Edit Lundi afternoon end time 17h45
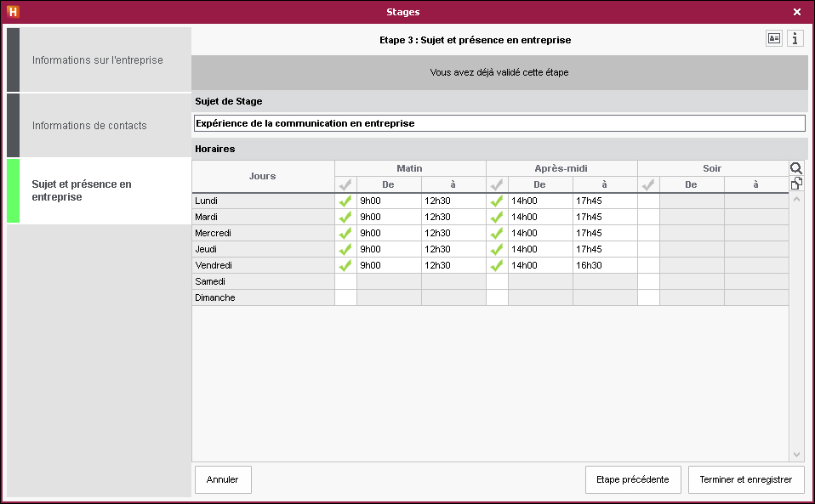 click(x=605, y=201)
